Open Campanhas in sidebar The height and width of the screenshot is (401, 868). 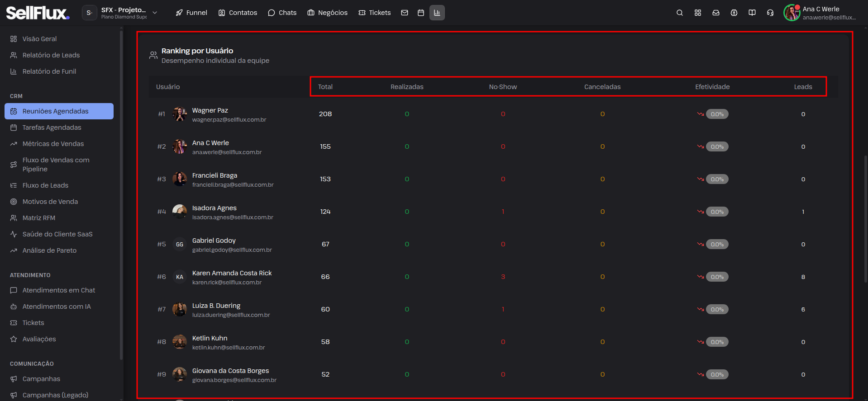click(59, 379)
